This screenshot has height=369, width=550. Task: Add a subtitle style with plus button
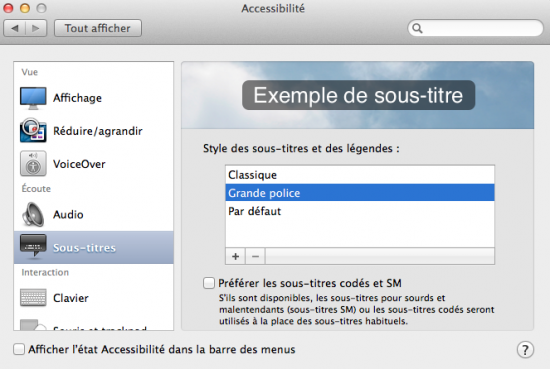pyautogui.click(x=235, y=256)
